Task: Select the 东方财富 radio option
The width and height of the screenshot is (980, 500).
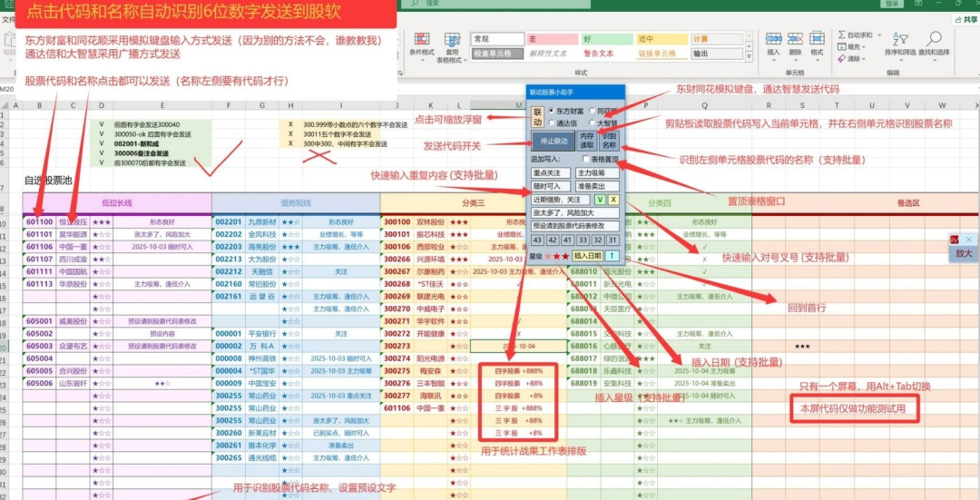Action: (x=552, y=112)
